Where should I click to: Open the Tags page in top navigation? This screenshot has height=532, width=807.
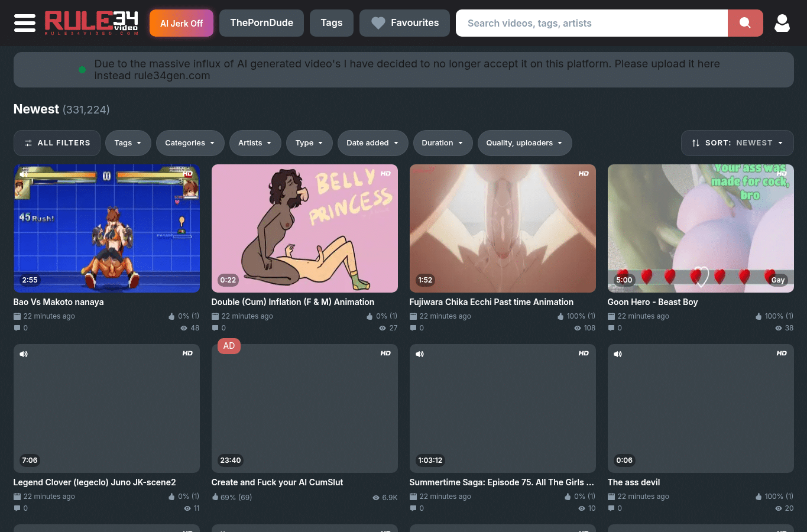coord(332,23)
